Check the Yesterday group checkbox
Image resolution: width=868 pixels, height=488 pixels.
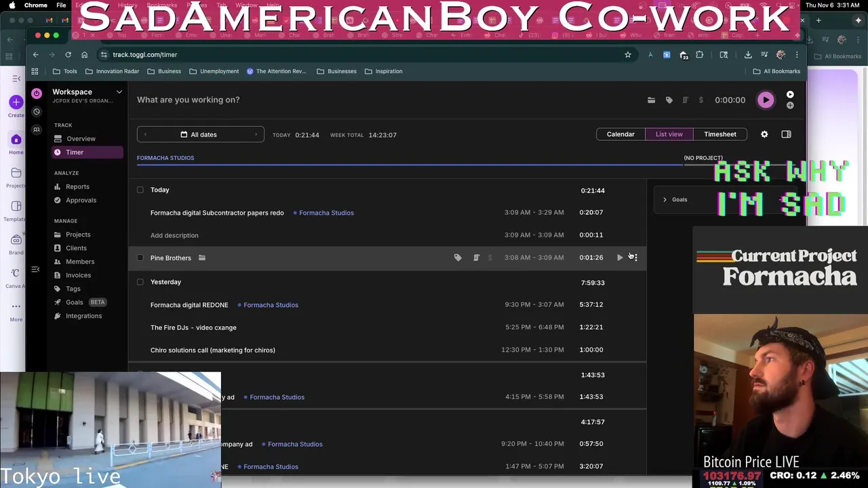point(140,282)
